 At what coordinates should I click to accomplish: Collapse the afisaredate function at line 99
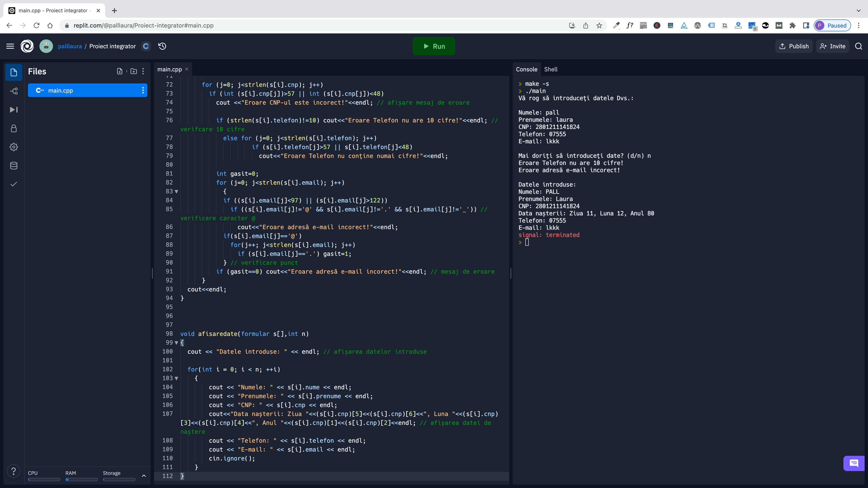point(177,342)
